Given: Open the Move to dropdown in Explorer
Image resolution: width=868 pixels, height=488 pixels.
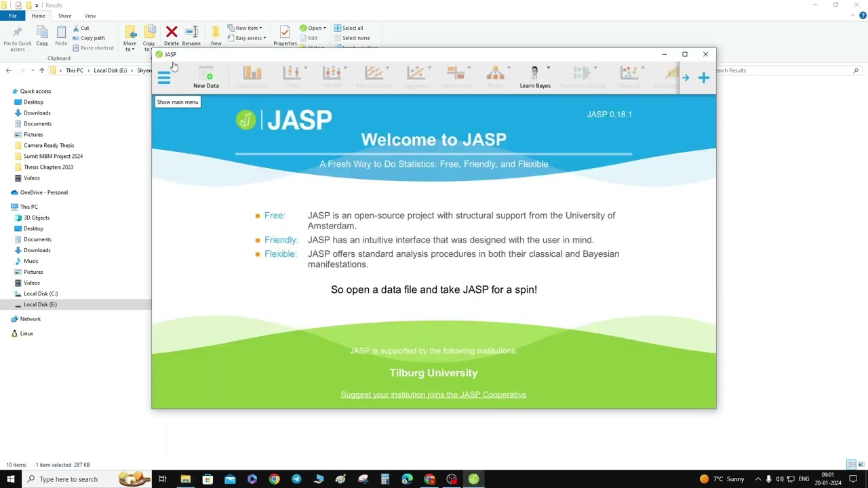Looking at the screenshot, I should coord(130,39).
